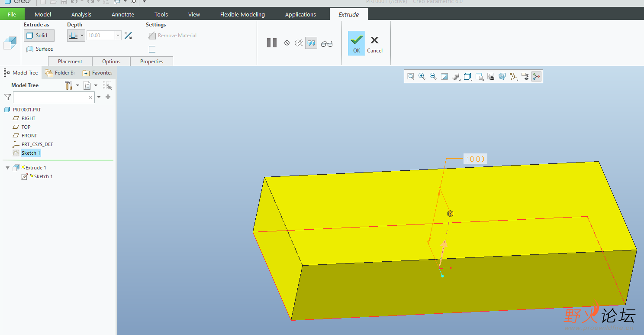
Task: Click the Model Tree search field
Action: click(x=50, y=98)
